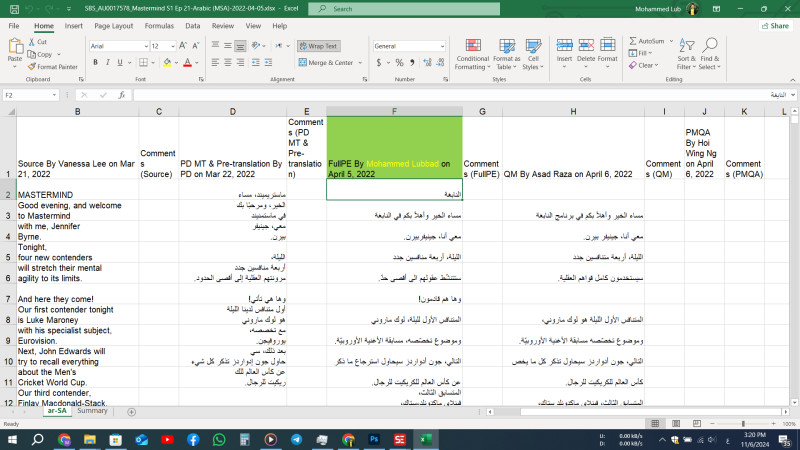This screenshot has height=450, width=800.
Task: Open the Merge & Center dropdown arrow
Action: click(x=358, y=62)
